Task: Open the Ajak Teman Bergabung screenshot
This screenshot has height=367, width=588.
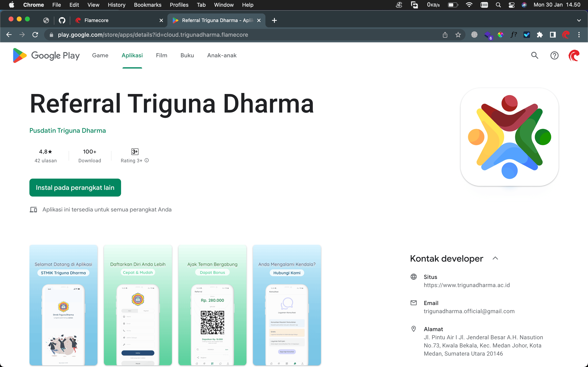Action: point(212,305)
